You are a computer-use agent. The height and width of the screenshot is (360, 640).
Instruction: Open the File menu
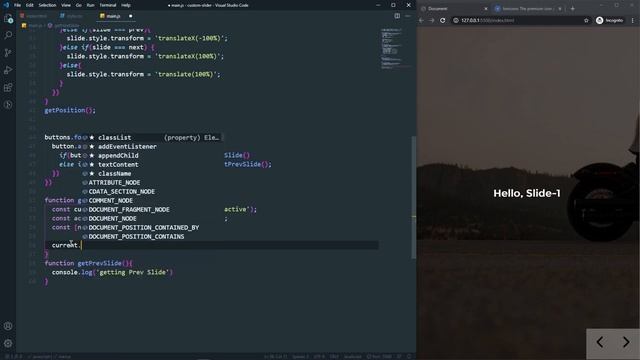click(x=17, y=5)
